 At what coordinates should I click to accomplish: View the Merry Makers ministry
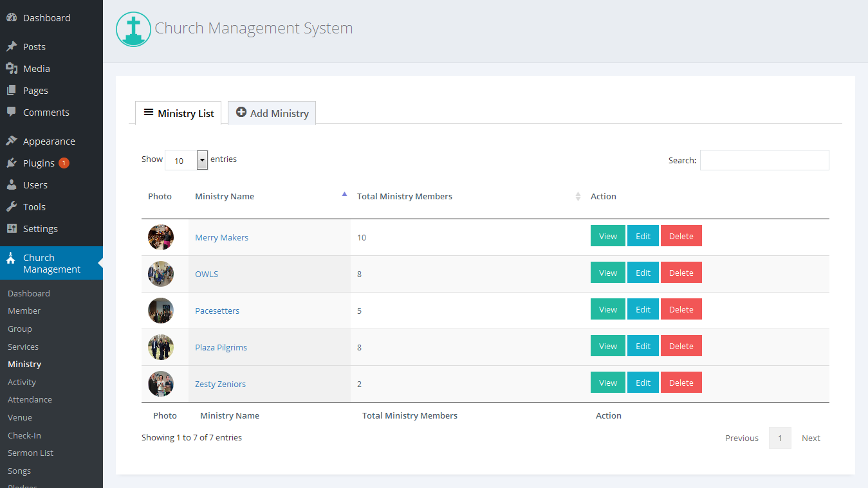click(x=607, y=236)
